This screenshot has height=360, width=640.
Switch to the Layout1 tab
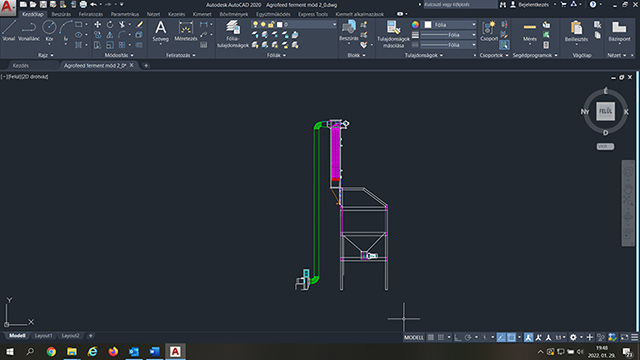[43, 336]
